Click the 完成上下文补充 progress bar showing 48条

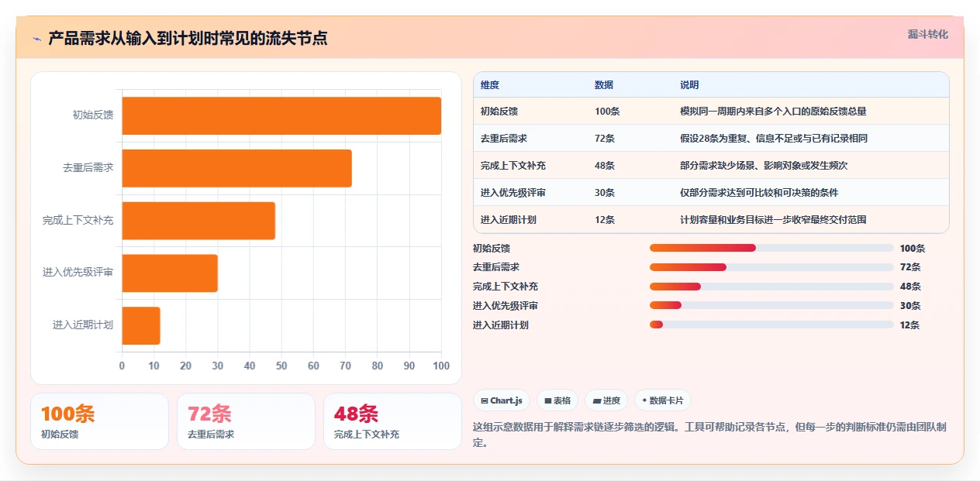[771, 287]
